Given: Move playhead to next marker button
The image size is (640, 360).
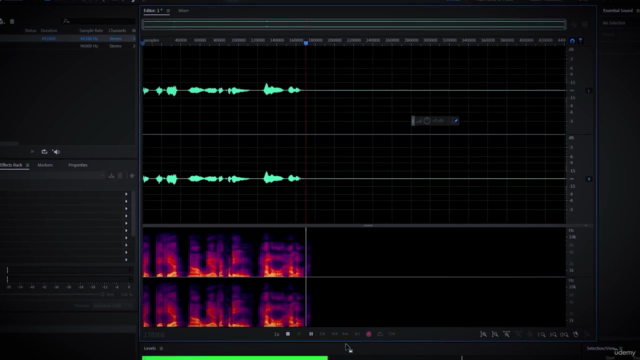Looking at the screenshot, I should pyautogui.click(x=357, y=334).
